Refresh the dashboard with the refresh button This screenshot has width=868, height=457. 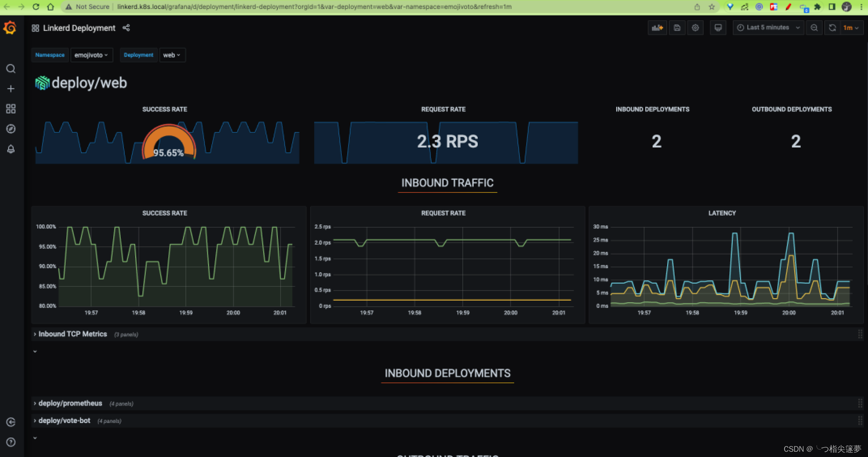(x=832, y=28)
